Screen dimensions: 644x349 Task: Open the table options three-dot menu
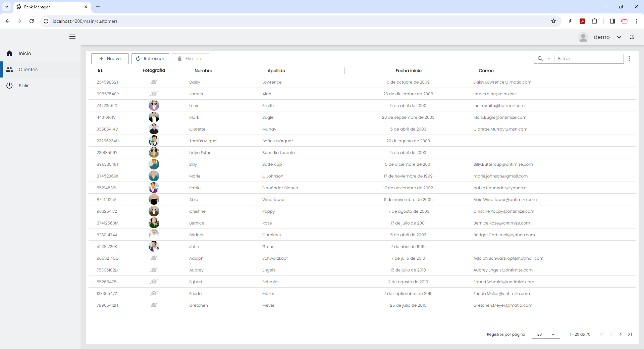(629, 59)
